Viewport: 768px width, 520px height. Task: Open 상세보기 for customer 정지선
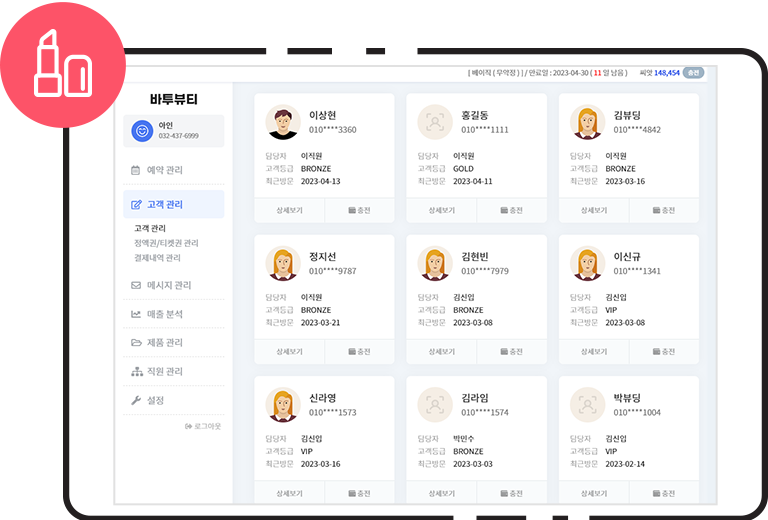289,352
